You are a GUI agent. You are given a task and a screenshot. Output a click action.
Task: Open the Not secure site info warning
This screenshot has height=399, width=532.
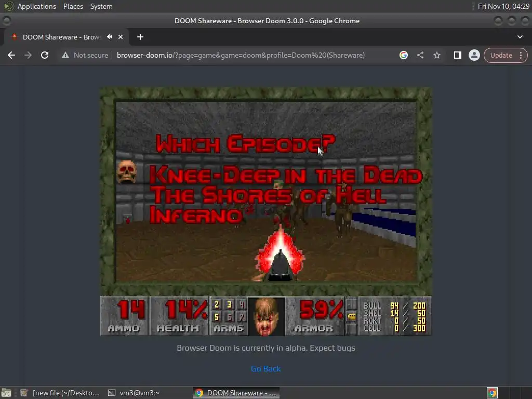(x=85, y=55)
